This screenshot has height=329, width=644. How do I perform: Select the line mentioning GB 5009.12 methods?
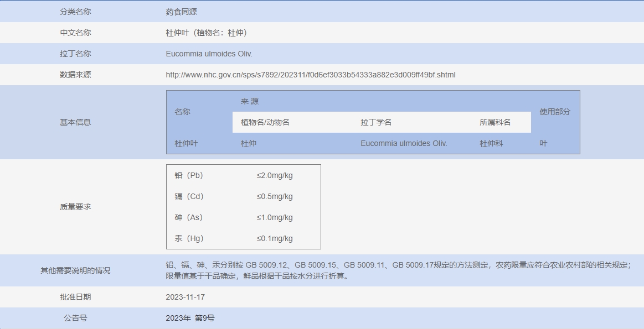pos(398,265)
